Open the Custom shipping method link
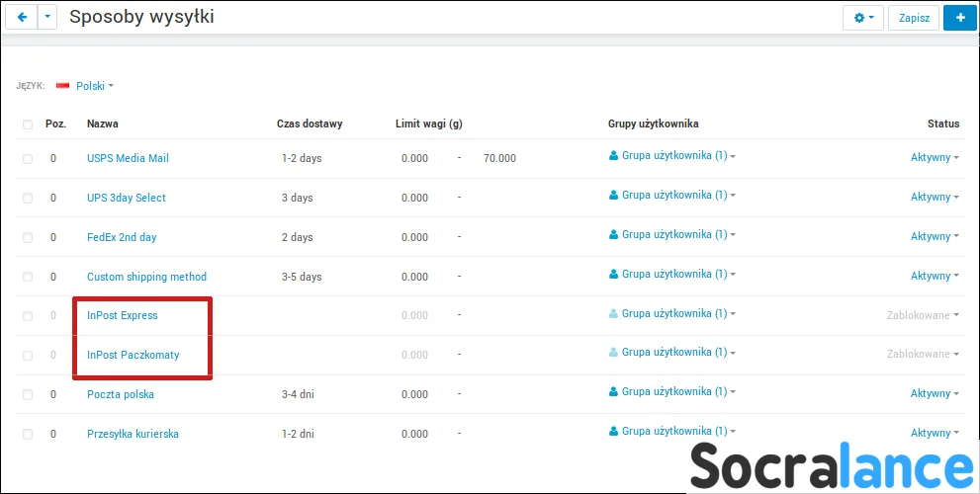This screenshot has width=980, height=494. pos(146,277)
